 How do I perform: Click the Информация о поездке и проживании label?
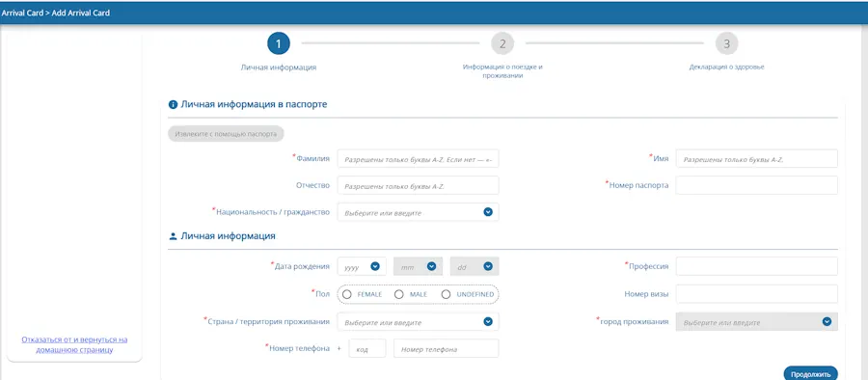502,71
